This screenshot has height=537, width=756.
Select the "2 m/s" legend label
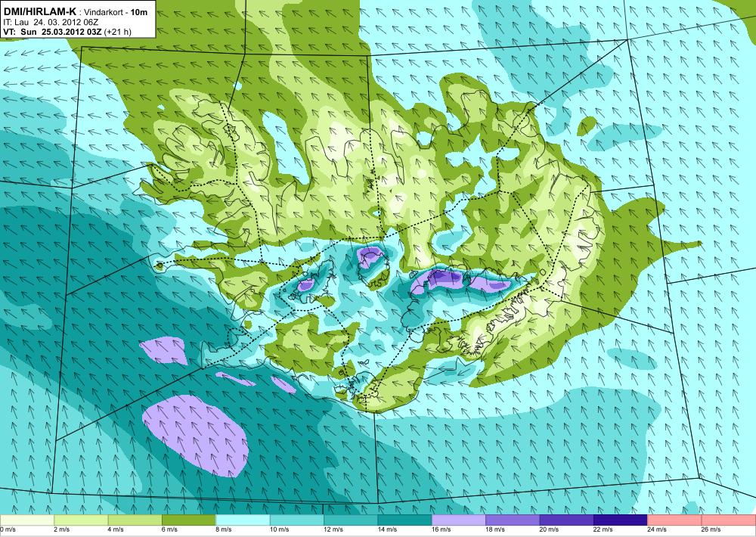(62, 529)
